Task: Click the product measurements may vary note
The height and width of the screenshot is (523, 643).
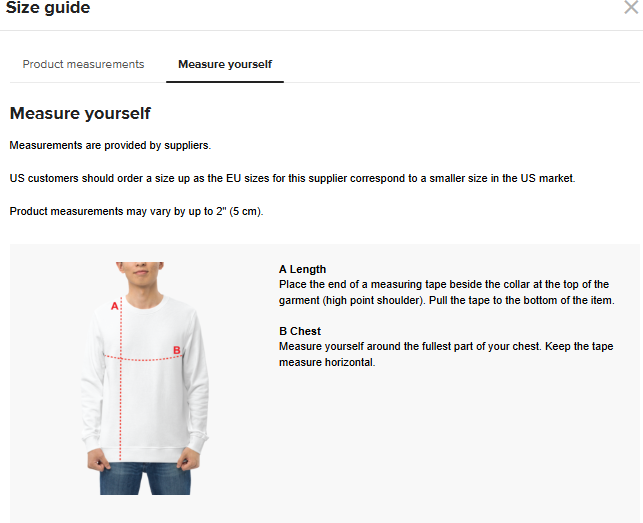Action: [x=137, y=212]
